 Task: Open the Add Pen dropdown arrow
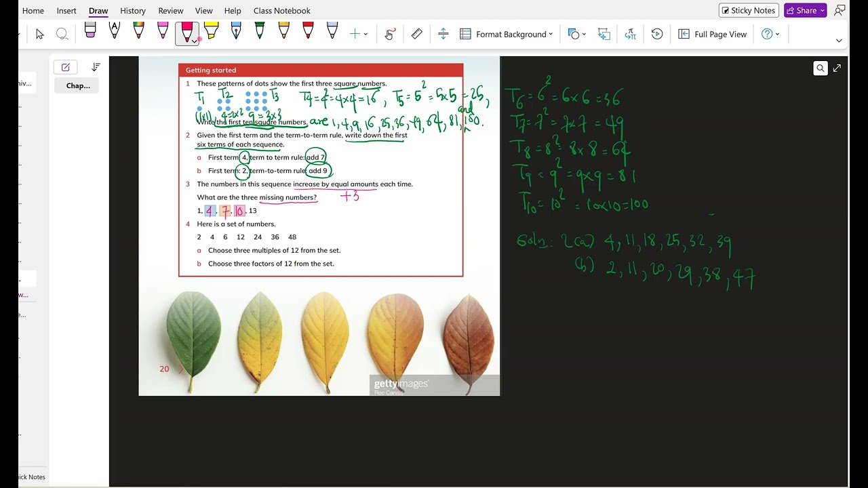[366, 34]
